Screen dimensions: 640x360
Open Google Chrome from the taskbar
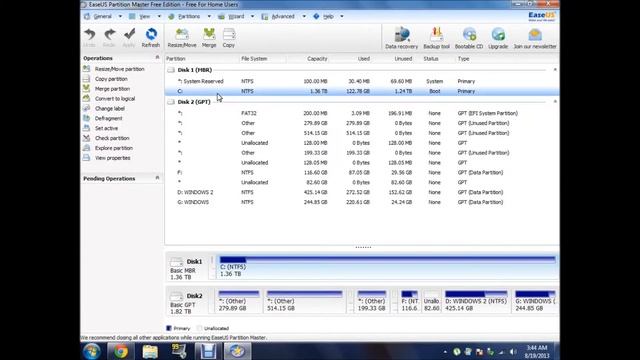coord(120,351)
